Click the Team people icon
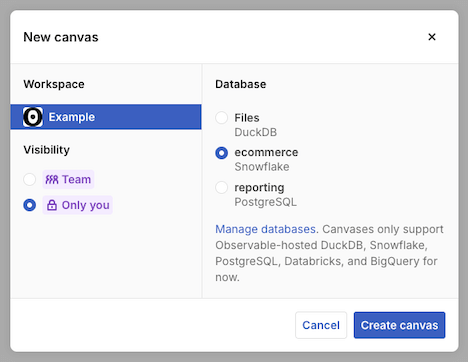Image resolution: width=468 pixels, height=362 pixels. [x=52, y=180]
